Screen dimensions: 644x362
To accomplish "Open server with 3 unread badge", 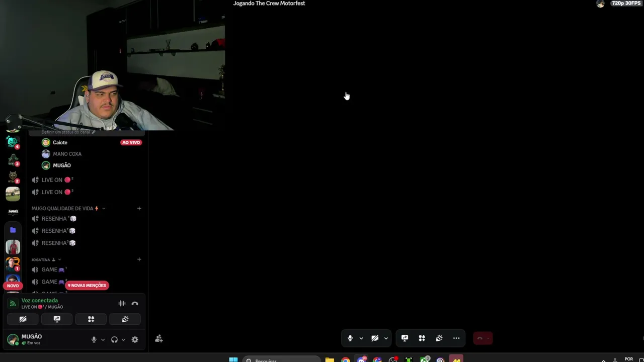I will 13,160.
